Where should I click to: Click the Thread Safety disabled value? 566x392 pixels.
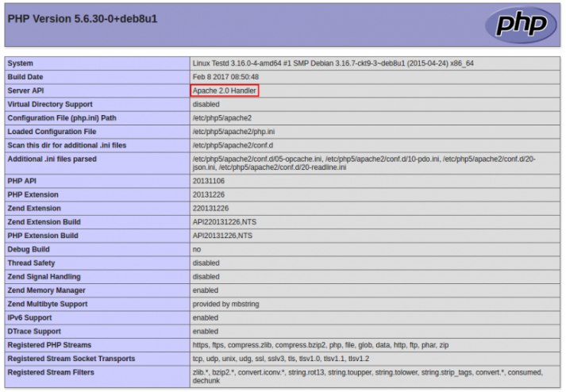206,263
